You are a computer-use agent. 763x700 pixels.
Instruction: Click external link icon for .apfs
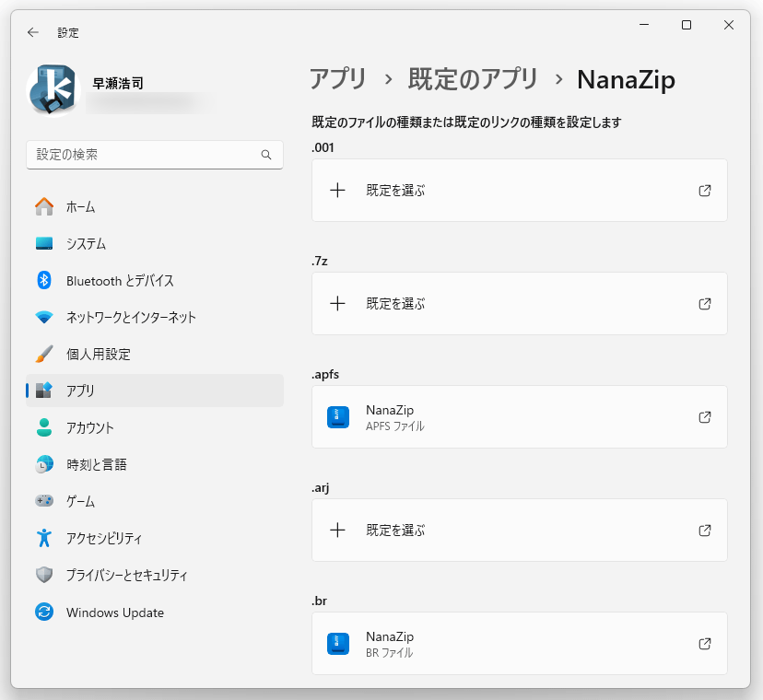point(705,417)
